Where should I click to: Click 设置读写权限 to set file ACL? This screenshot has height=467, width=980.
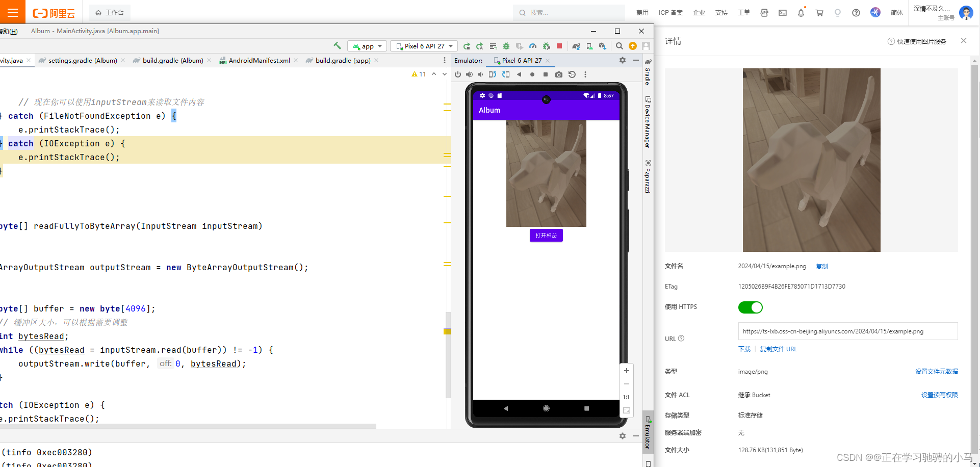pos(940,395)
